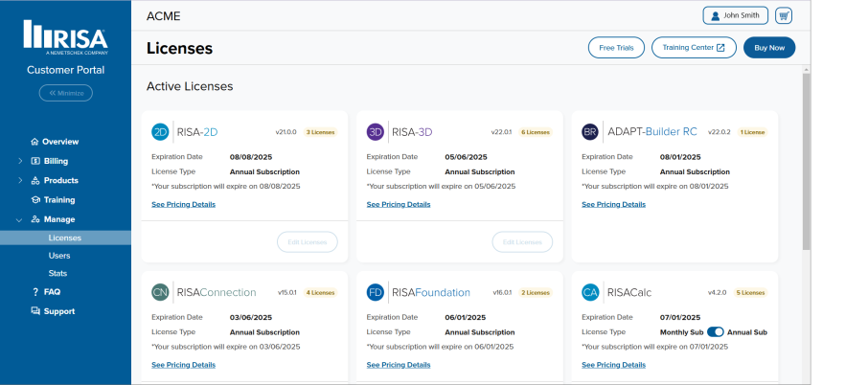The width and height of the screenshot is (868, 385).
Task: Open the shopping cart icon
Action: tap(784, 16)
